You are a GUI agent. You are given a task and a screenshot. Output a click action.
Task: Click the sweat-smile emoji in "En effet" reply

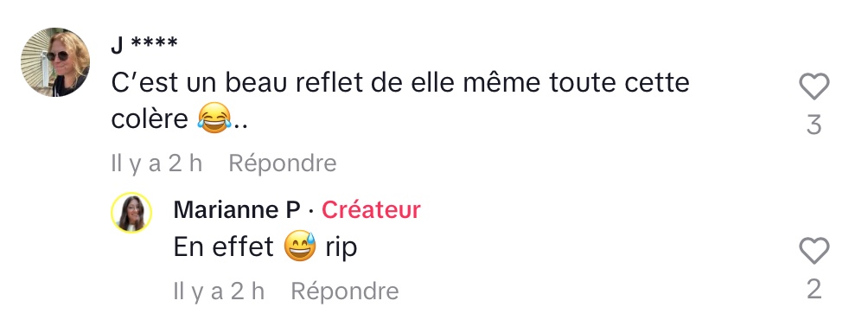click(x=299, y=247)
